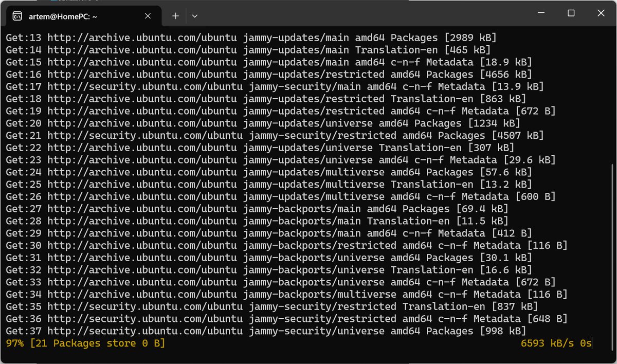Minimize the terminal window
The width and height of the screenshot is (617, 364).
tap(541, 14)
